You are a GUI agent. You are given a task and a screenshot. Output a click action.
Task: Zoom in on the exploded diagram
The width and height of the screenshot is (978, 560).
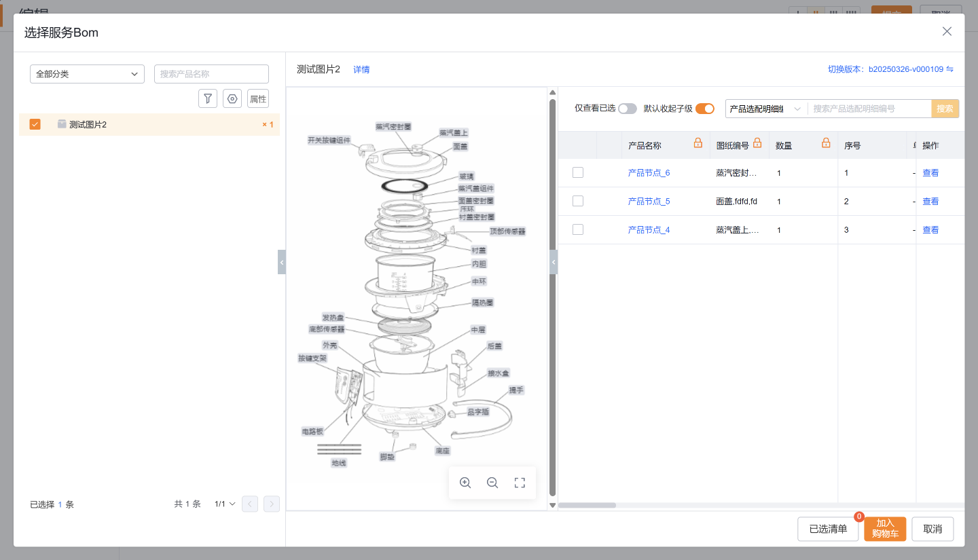pyautogui.click(x=465, y=483)
